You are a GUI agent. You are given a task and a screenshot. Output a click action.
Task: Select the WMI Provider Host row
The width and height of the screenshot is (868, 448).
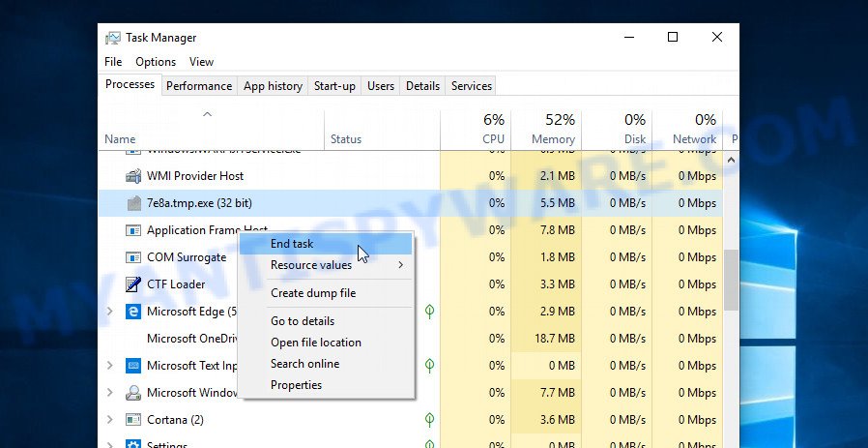(410, 176)
